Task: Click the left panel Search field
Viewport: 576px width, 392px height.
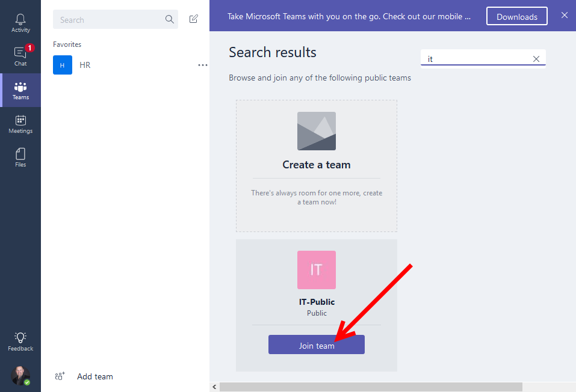Action: pos(108,20)
